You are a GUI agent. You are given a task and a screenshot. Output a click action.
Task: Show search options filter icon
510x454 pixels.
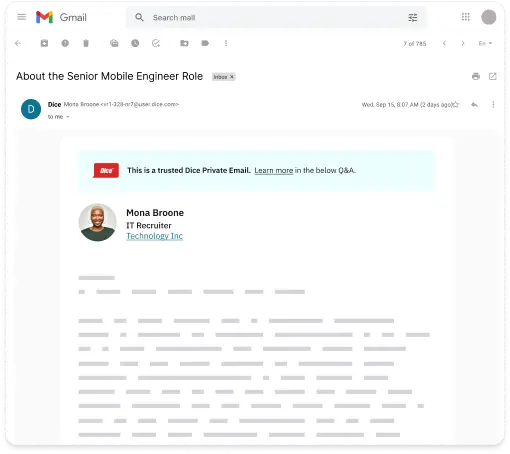coord(413,17)
